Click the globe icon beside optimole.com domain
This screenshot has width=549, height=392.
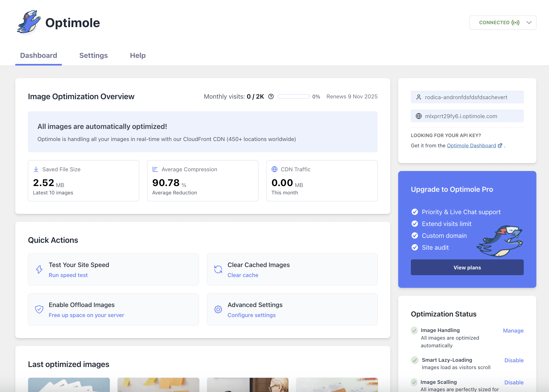(x=418, y=116)
